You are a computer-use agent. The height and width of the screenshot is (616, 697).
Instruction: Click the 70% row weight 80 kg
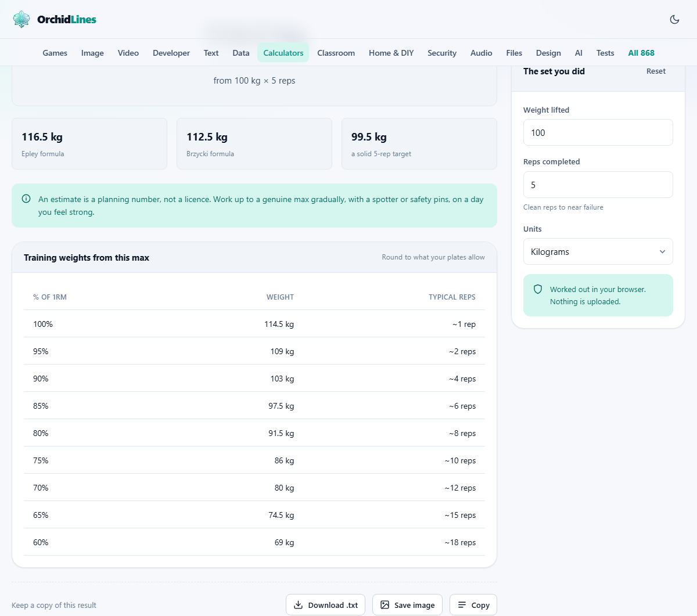click(284, 488)
